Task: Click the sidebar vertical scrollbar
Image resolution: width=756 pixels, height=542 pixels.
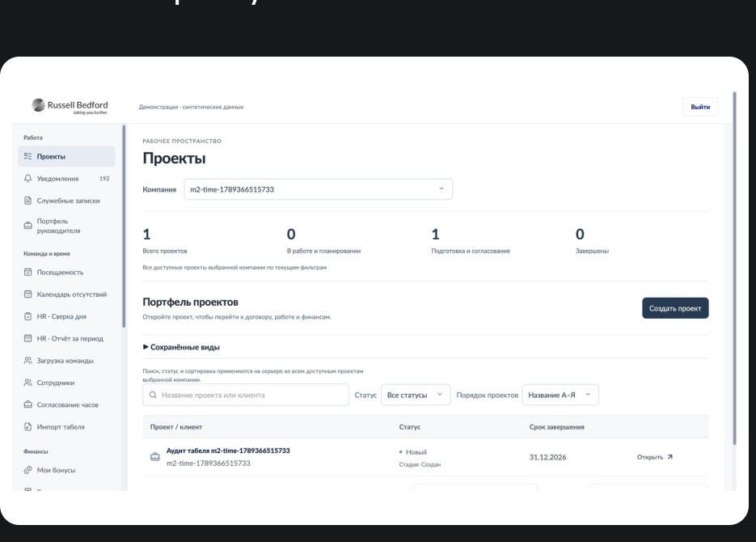Action: (x=124, y=227)
